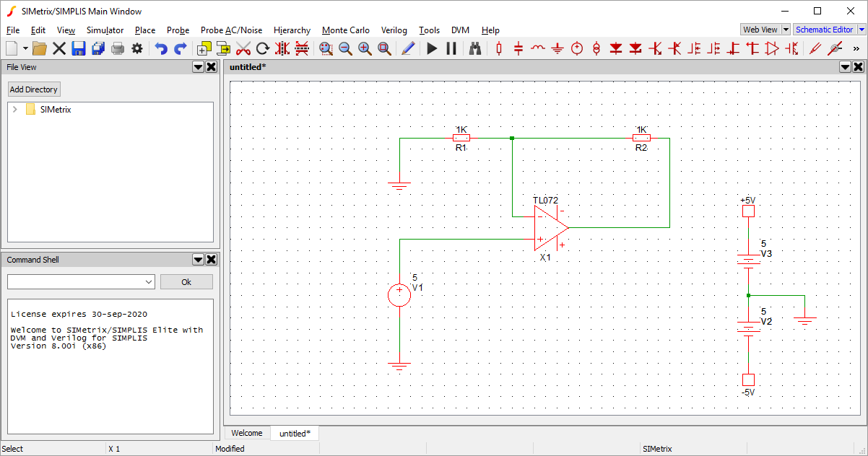Close the File View panel

[211, 67]
